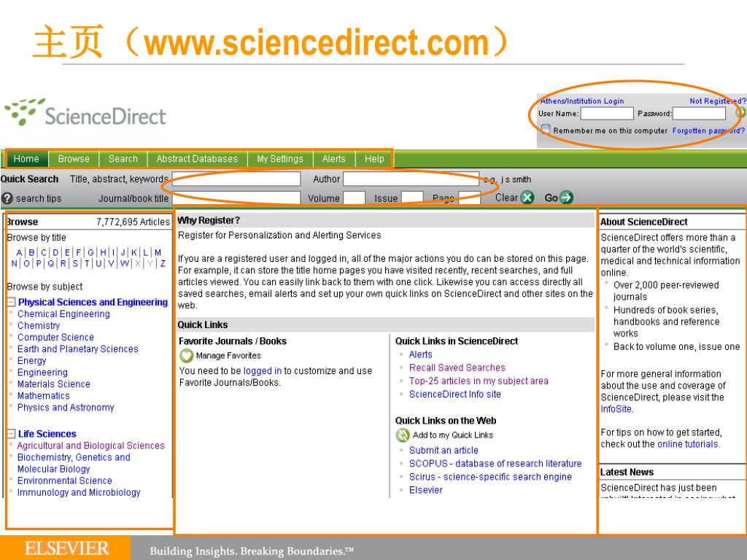
Task: Click Manage Favorites text
Action: pos(228,356)
